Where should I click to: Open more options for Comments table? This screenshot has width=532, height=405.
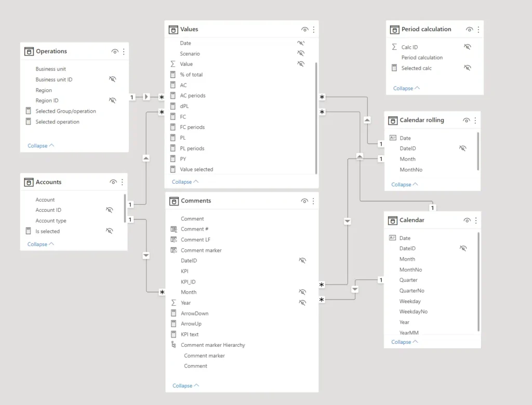[x=313, y=201]
